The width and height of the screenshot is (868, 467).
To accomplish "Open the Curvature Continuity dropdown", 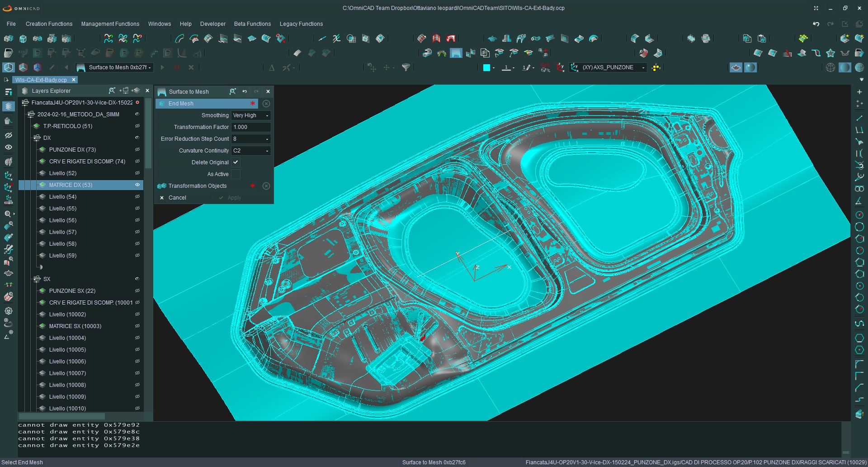I will [x=251, y=151].
